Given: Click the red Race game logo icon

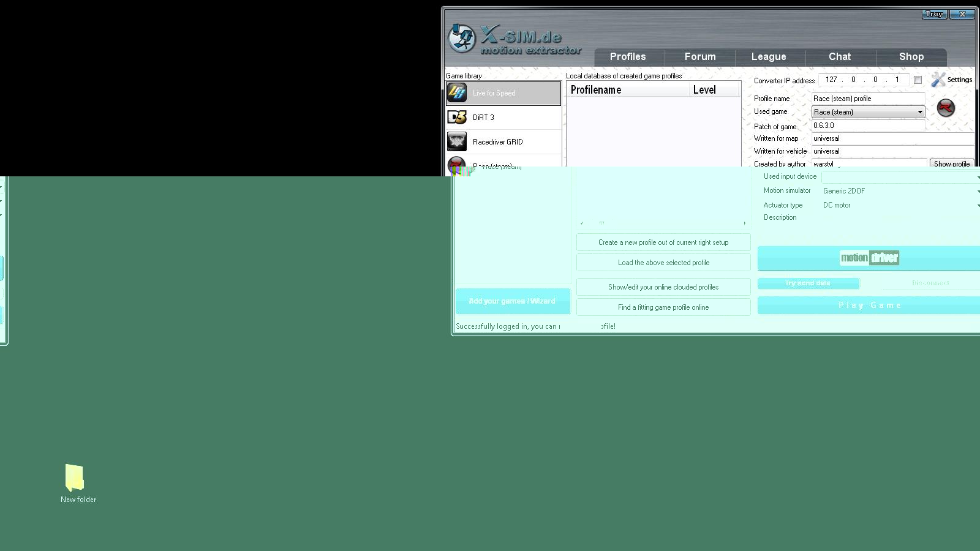Looking at the screenshot, I should pyautogui.click(x=946, y=108).
